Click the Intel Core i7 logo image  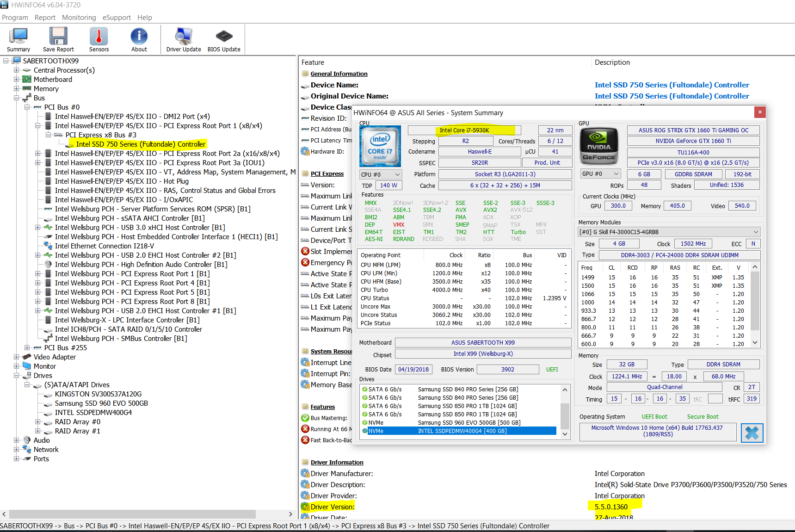380,146
